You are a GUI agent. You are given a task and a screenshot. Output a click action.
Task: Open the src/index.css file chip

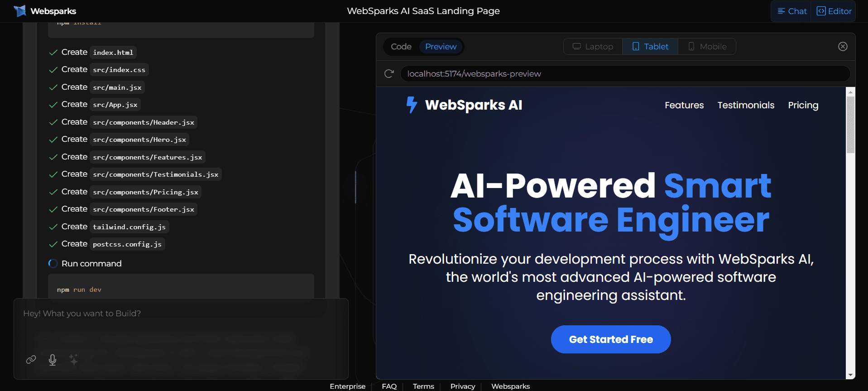click(119, 70)
